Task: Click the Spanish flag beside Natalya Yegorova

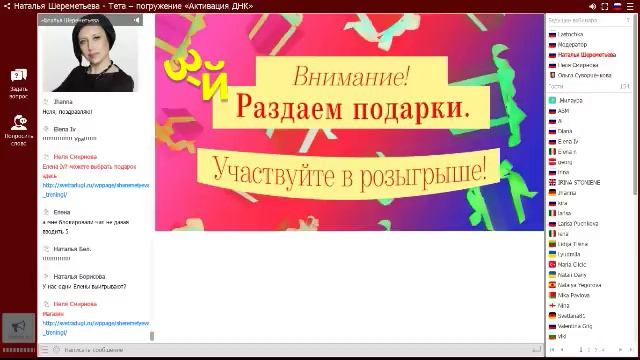Action: click(x=552, y=285)
